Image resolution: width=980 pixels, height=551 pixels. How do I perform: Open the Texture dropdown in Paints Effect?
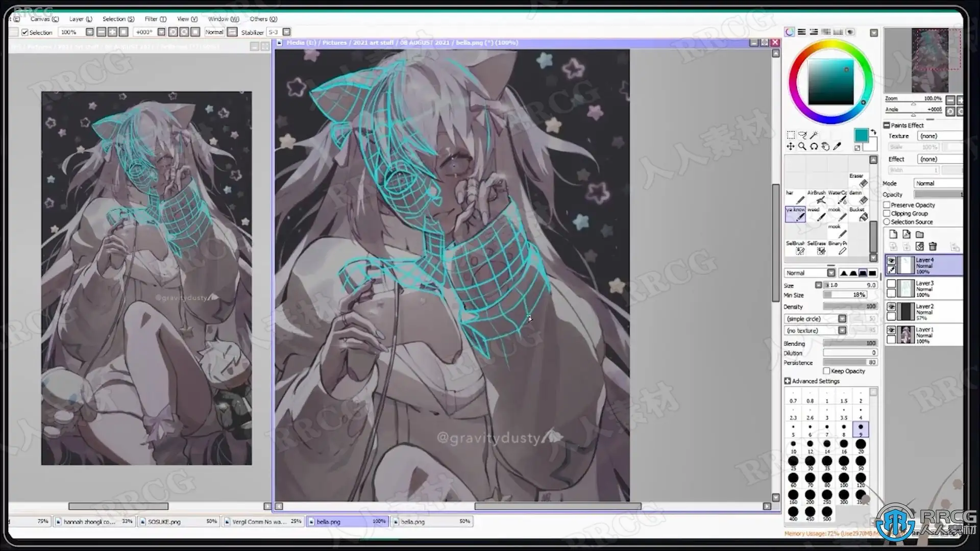tap(939, 136)
